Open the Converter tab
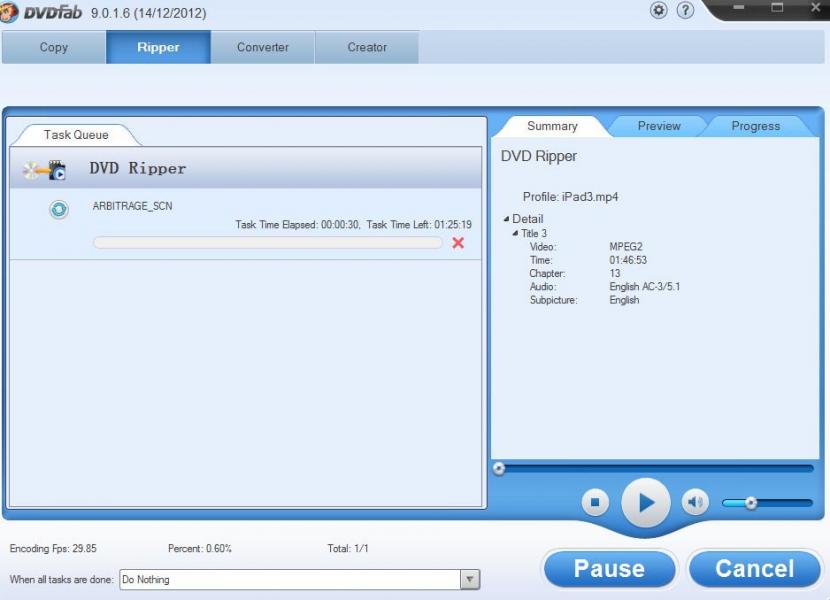Viewport: 830px width, 600px height. click(263, 47)
